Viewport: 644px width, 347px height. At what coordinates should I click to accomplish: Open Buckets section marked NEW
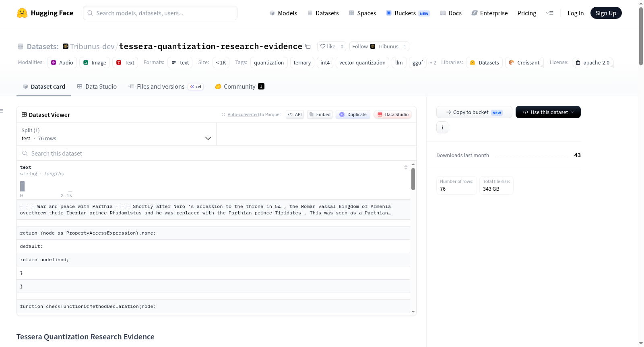(408, 13)
